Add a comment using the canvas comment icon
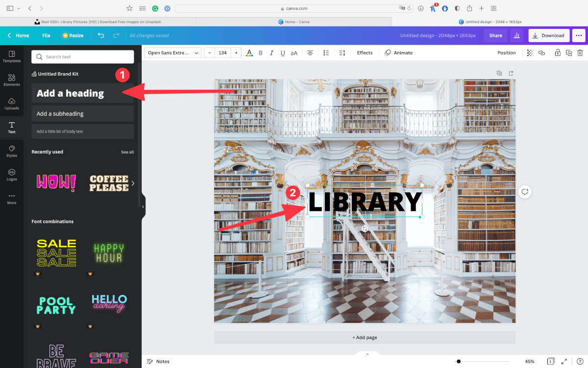588x368 pixels. [x=525, y=191]
